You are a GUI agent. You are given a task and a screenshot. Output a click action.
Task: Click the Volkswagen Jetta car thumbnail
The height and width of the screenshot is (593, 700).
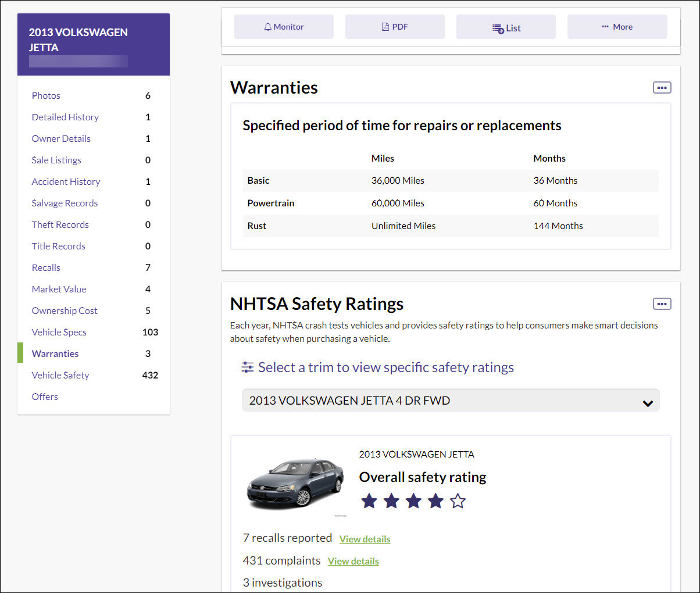pyautogui.click(x=295, y=484)
